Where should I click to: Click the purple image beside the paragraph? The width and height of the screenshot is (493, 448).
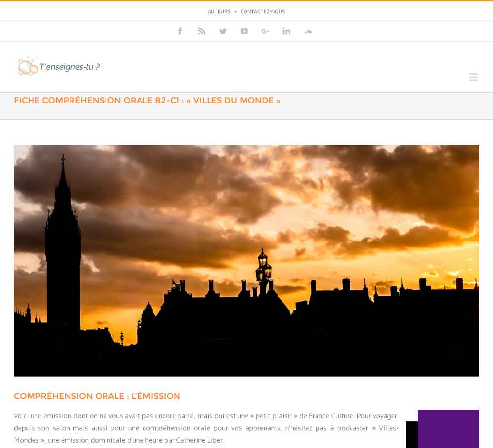click(443, 429)
